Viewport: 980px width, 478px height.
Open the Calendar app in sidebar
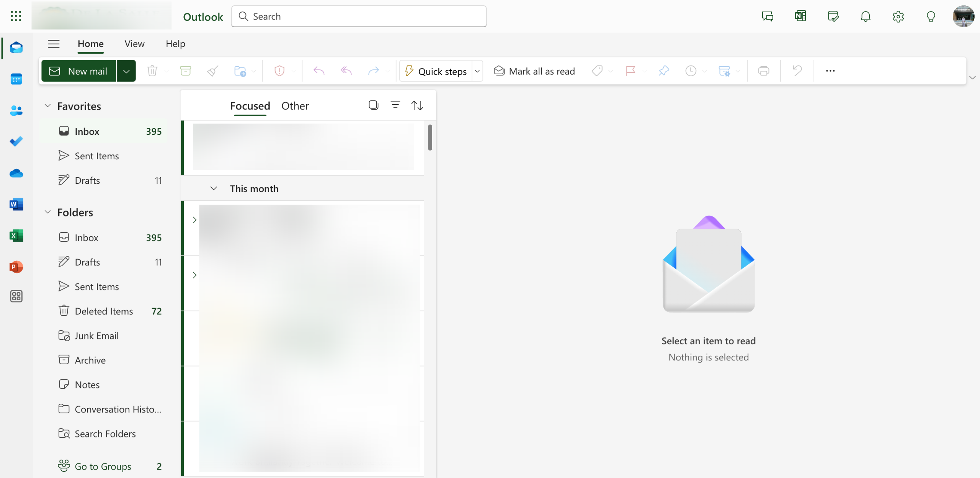16,79
